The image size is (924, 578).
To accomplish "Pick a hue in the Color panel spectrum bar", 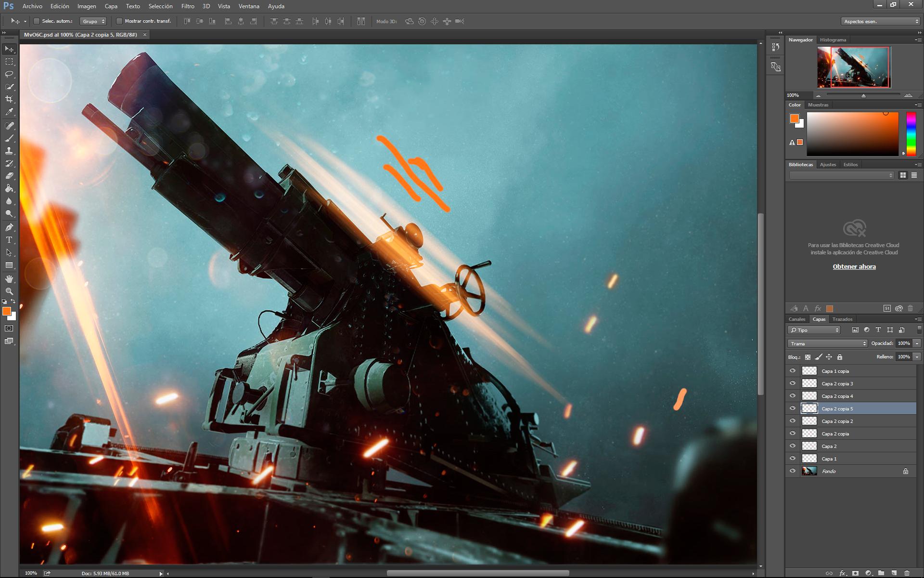I will pyautogui.click(x=911, y=134).
